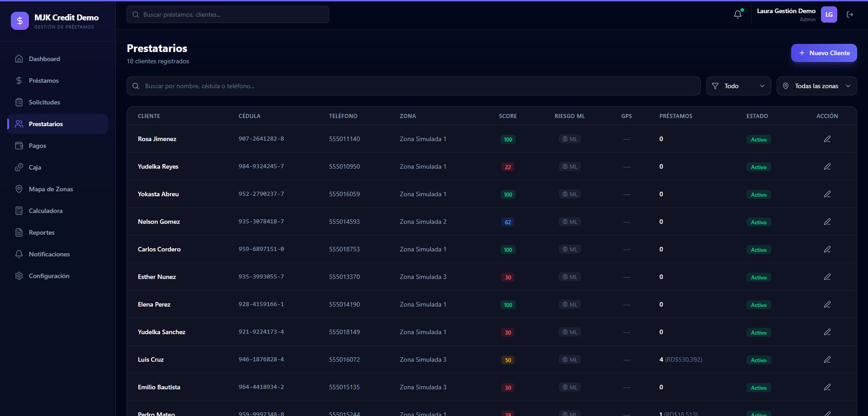The image size is (868, 416).
Task: Expand the Todas las zonas dropdown
Action: pyautogui.click(x=816, y=86)
